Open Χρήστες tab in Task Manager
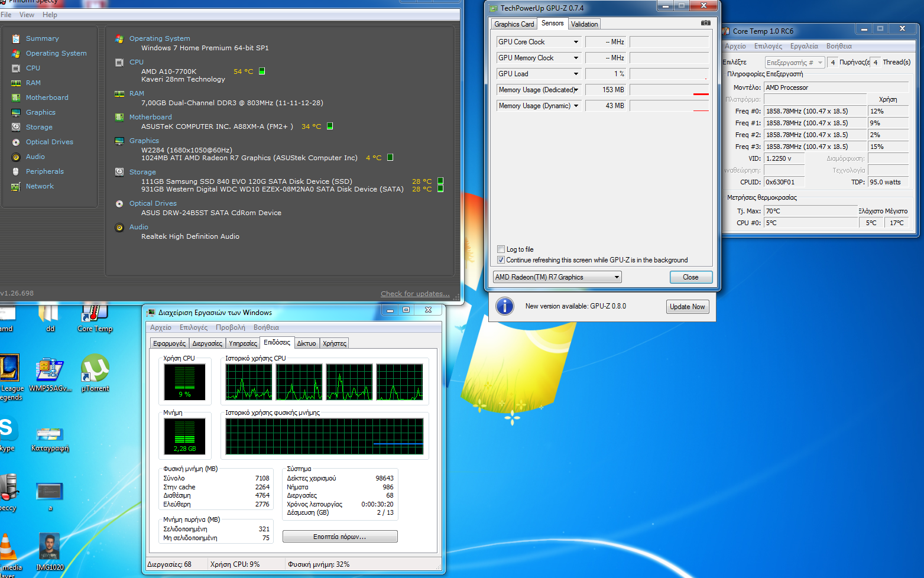Screen dimensions: 924x578 [x=335, y=343]
